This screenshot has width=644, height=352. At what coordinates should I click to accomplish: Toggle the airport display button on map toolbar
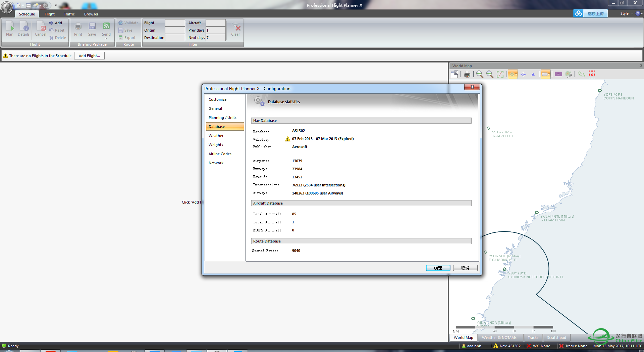click(512, 74)
